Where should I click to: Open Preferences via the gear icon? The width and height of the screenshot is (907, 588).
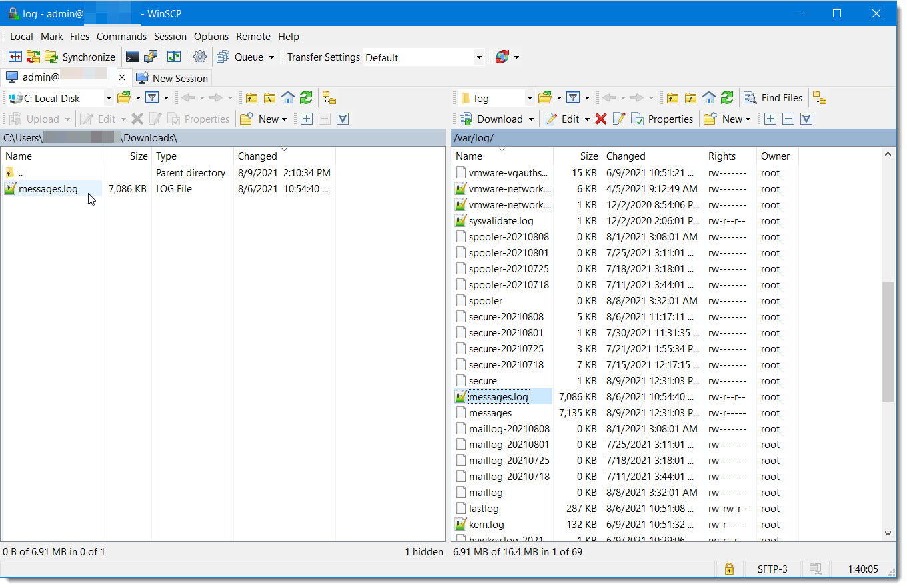coord(199,57)
